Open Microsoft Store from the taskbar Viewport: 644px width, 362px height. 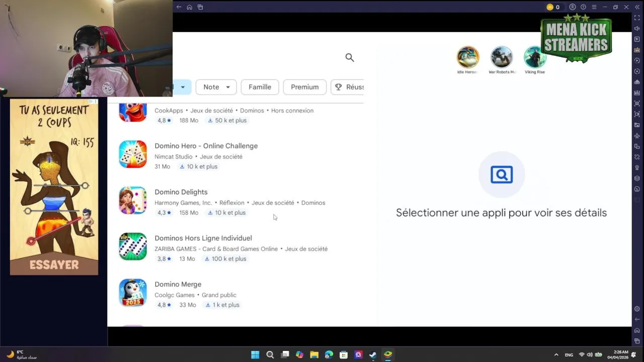(x=344, y=354)
